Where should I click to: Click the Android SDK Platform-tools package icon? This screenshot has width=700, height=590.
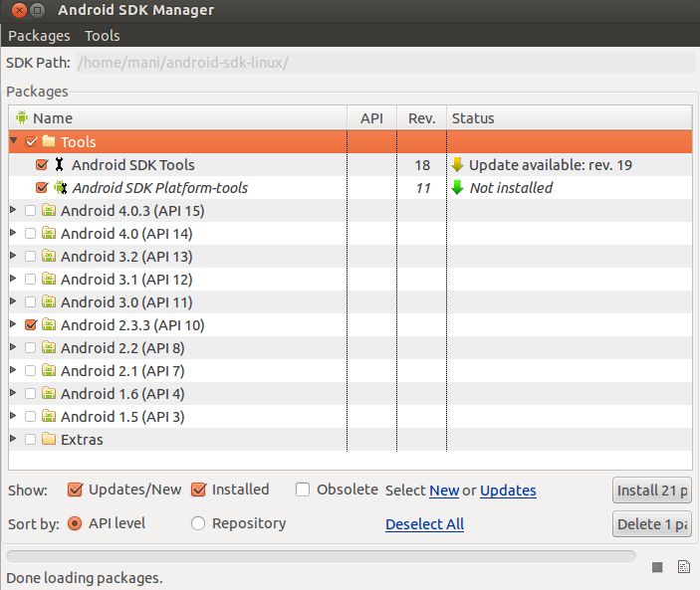[x=61, y=187]
